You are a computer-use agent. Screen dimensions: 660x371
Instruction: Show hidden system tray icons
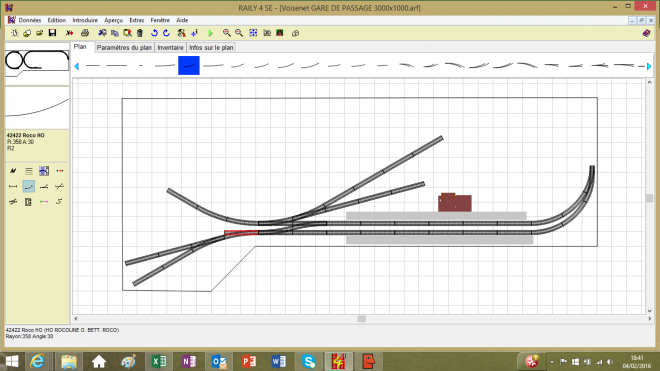(552, 362)
